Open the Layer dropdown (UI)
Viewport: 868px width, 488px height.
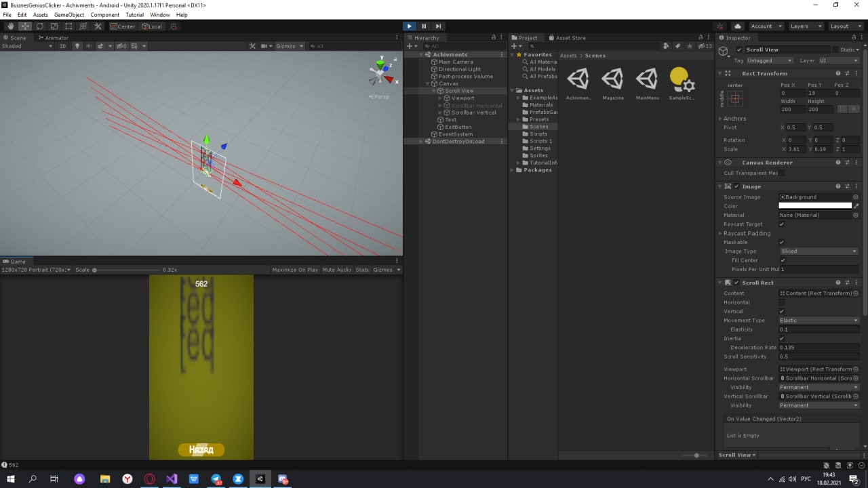pyautogui.click(x=838, y=60)
